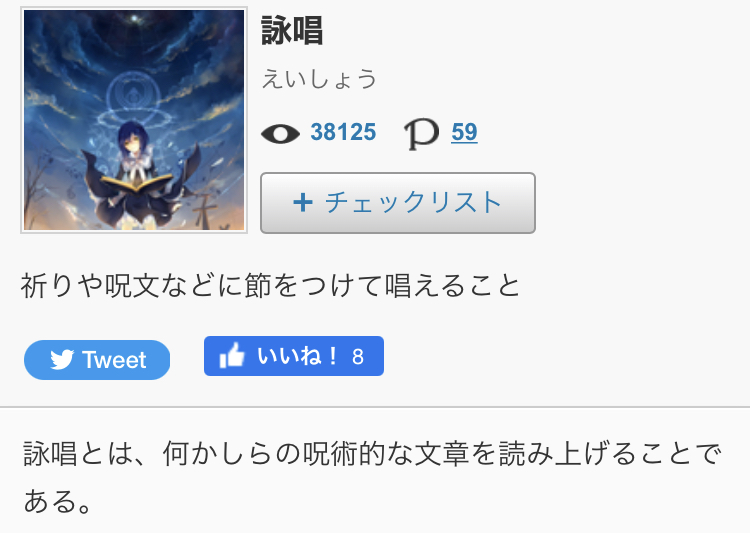
Task: Share the article via Tweet button
Action: coord(97,360)
